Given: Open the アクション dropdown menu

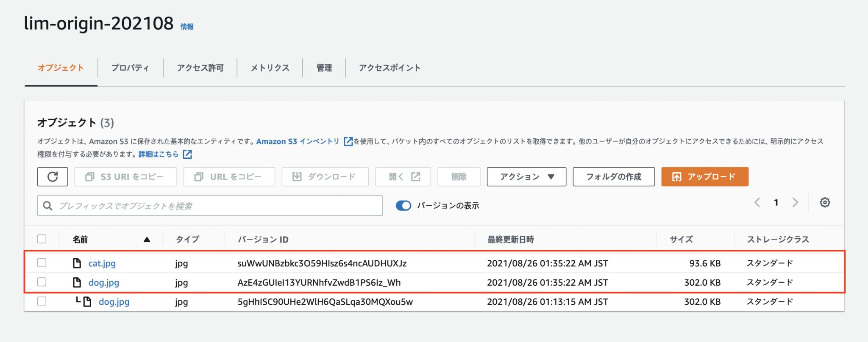Looking at the screenshot, I should [526, 177].
